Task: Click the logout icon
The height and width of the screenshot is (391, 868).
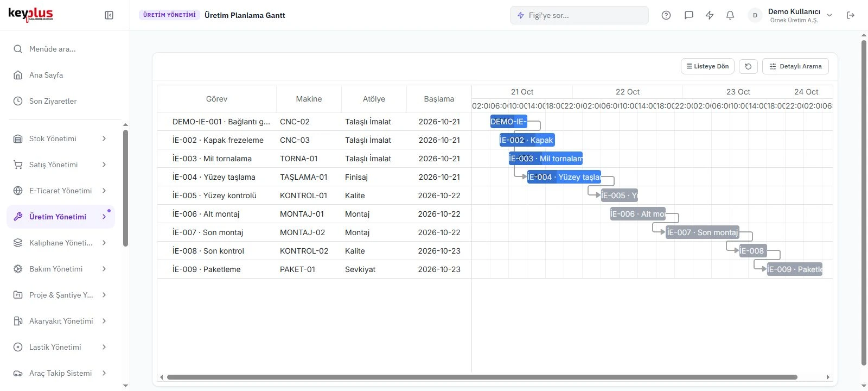Action: tap(851, 15)
